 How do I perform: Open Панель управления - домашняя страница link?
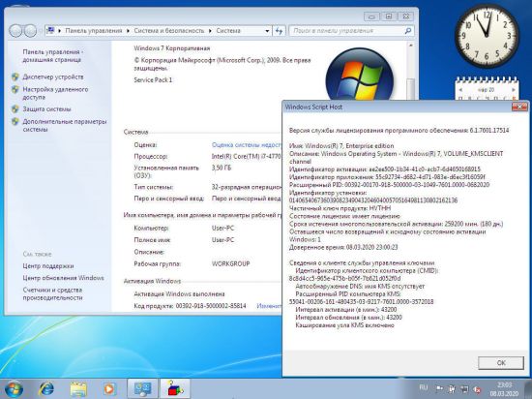[53, 56]
